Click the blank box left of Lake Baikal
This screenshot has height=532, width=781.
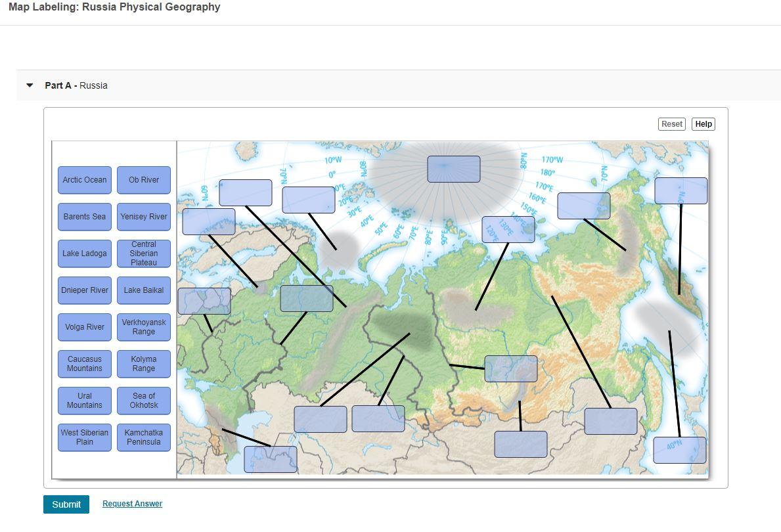click(x=511, y=368)
